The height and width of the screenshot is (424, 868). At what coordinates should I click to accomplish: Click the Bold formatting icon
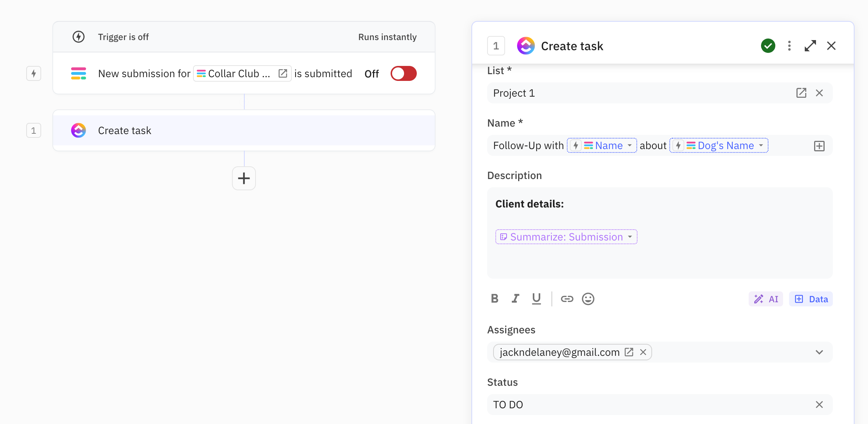[x=495, y=299]
